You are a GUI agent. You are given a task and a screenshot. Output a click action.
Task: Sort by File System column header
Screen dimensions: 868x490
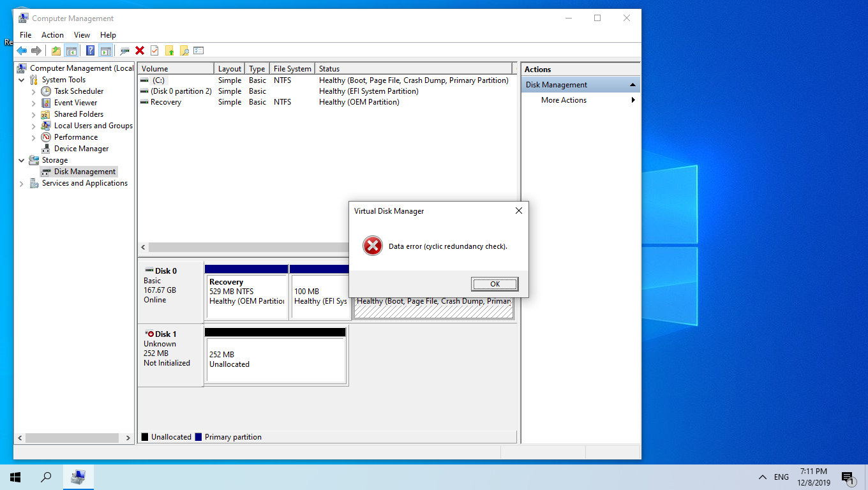[292, 69]
